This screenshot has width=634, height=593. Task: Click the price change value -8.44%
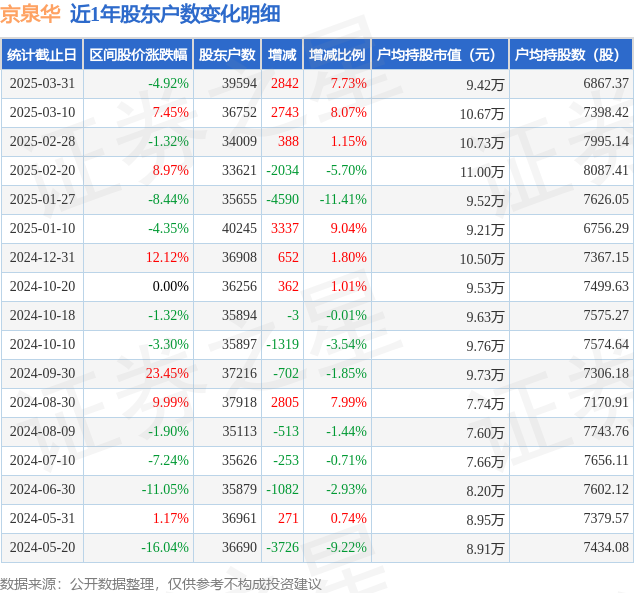pyautogui.click(x=168, y=199)
